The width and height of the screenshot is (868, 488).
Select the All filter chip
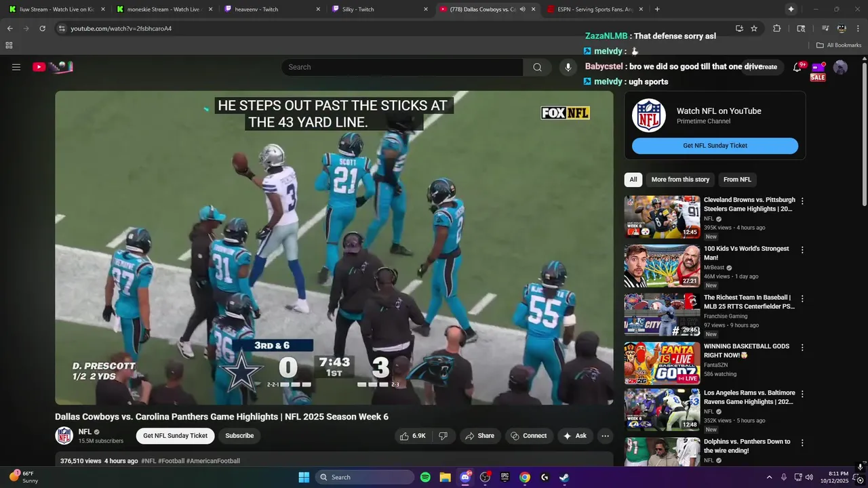coord(633,180)
